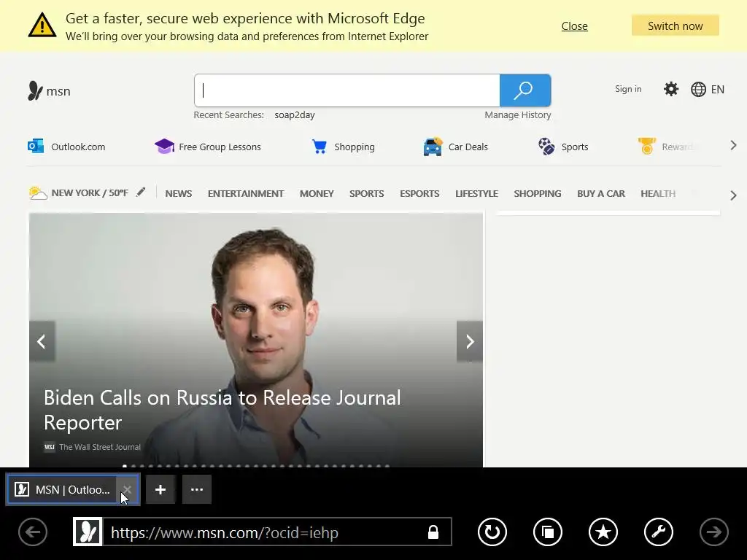Open the Outlook.com shortcut icon

pyautogui.click(x=36, y=146)
